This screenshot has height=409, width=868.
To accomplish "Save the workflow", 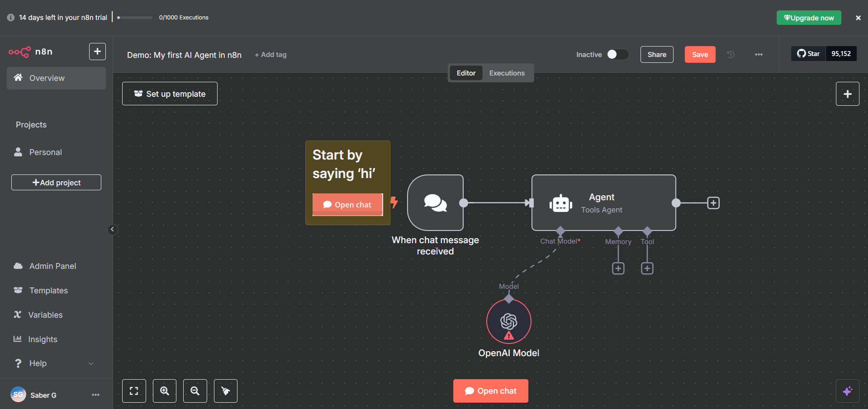I will pyautogui.click(x=700, y=55).
